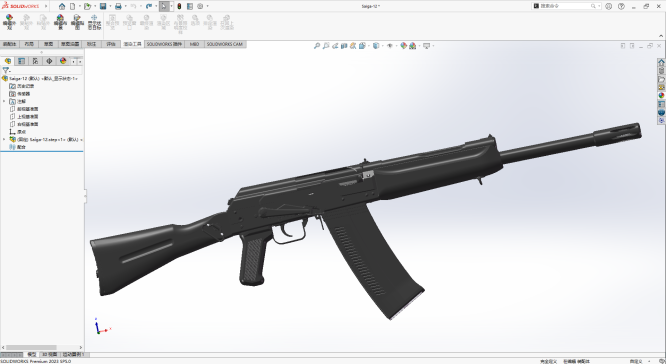Open File Properties icon in top toolbar
The image size is (666, 364).
click(x=190, y=6)
